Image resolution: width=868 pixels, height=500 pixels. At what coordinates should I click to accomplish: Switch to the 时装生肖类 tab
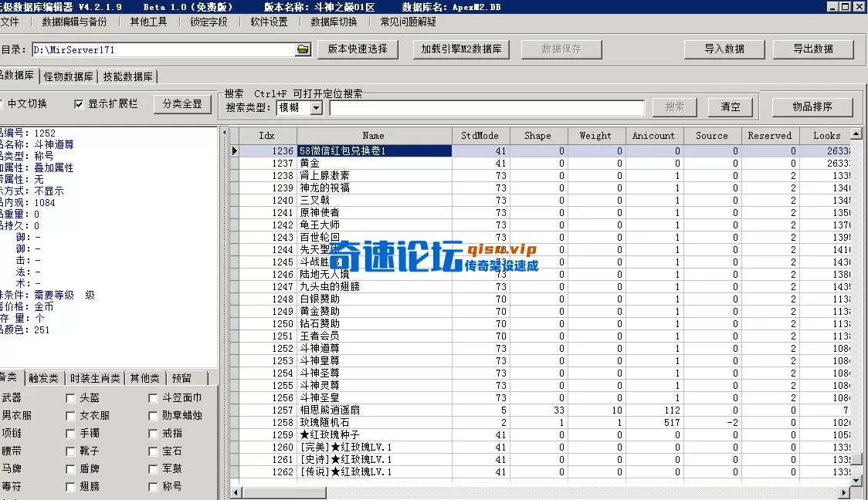tap(95, 378)
